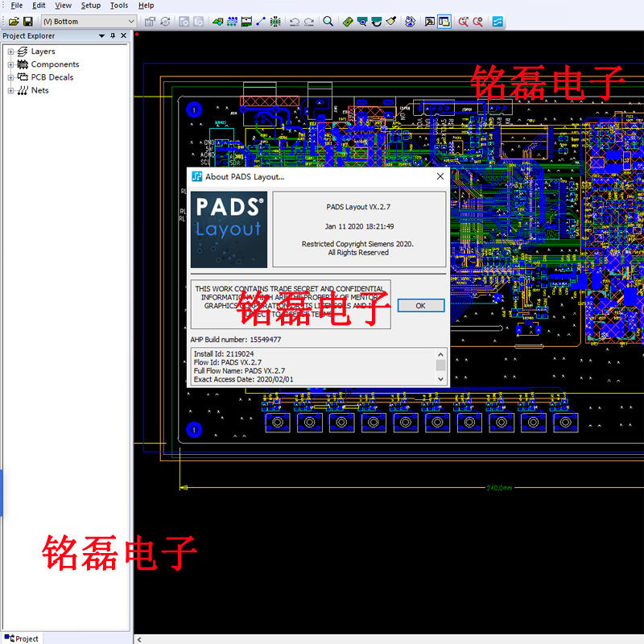This screenshot has height=644, width=644.
Task: Toggle the Project Explorer auto-hide pin
Action: [113, 35]
